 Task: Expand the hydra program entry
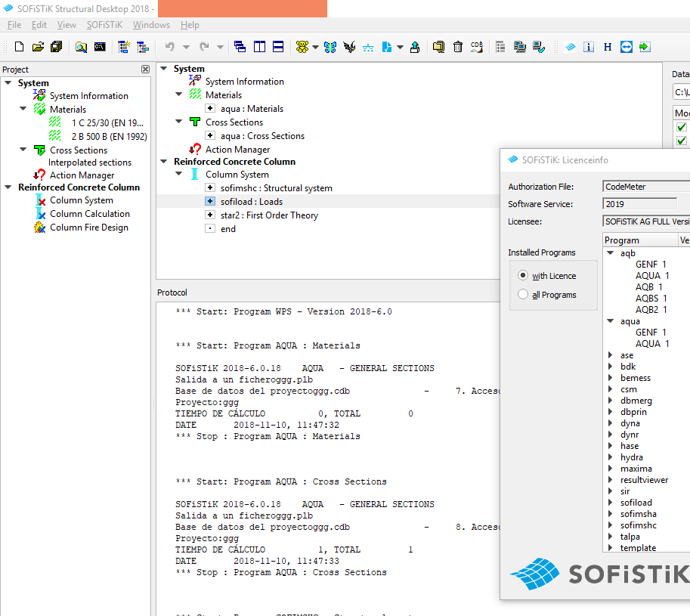pyautogui.click(x=611, y=457)
